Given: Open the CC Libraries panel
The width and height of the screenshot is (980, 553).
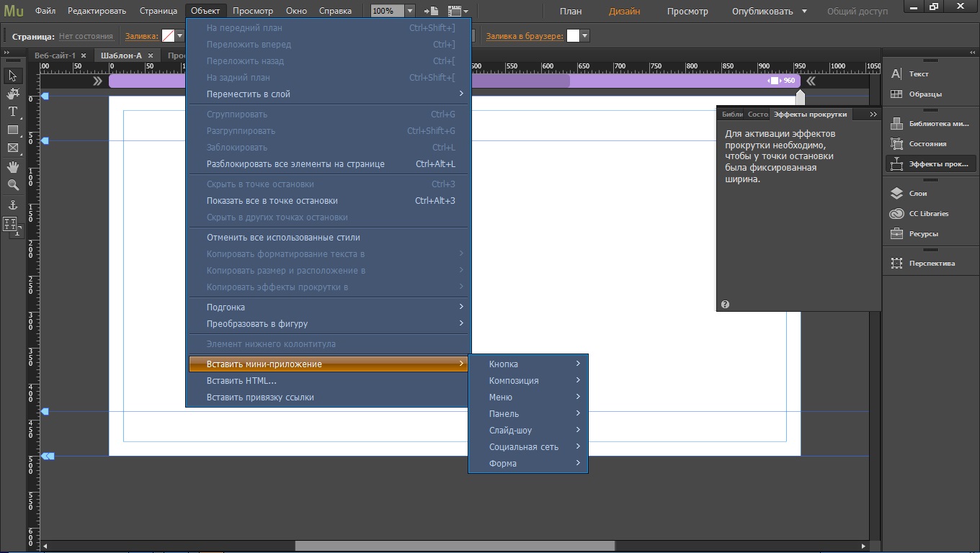Looking at the screenshot, I should tap(928, 214).
